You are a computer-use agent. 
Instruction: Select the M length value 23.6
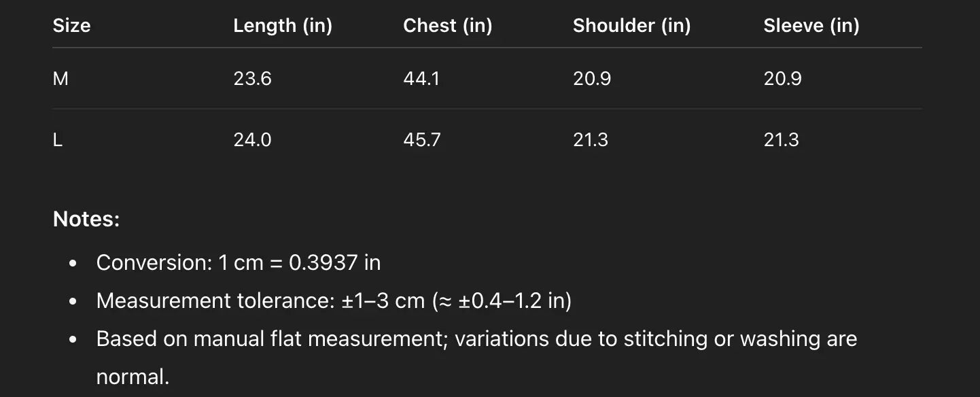pyautogui.click(x=252, y=79)
